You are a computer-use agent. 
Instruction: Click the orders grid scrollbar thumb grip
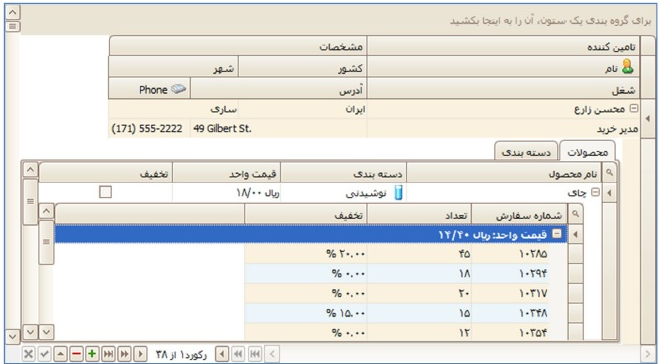tap(46, 242)
